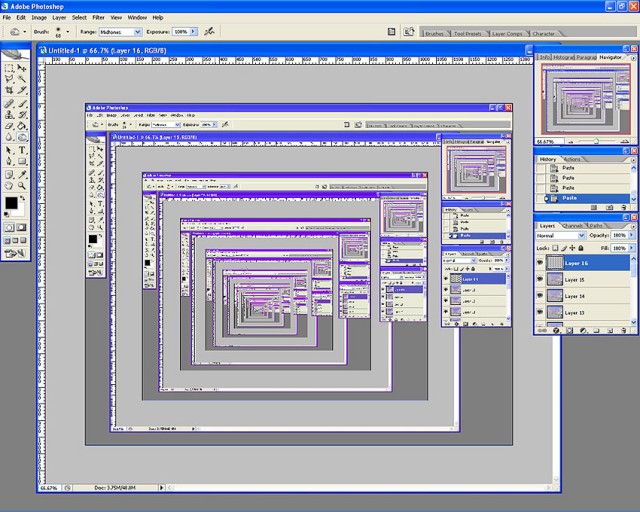The width and height of the screenshot is (640, 512).
Task: Switch to Quick Mask mode
Action: pos(21,227)
